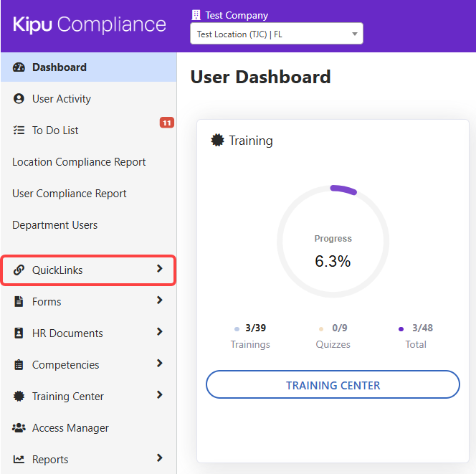Click the Reports chart icon
This screenshot has height=474, width=476.
(19, 460)
